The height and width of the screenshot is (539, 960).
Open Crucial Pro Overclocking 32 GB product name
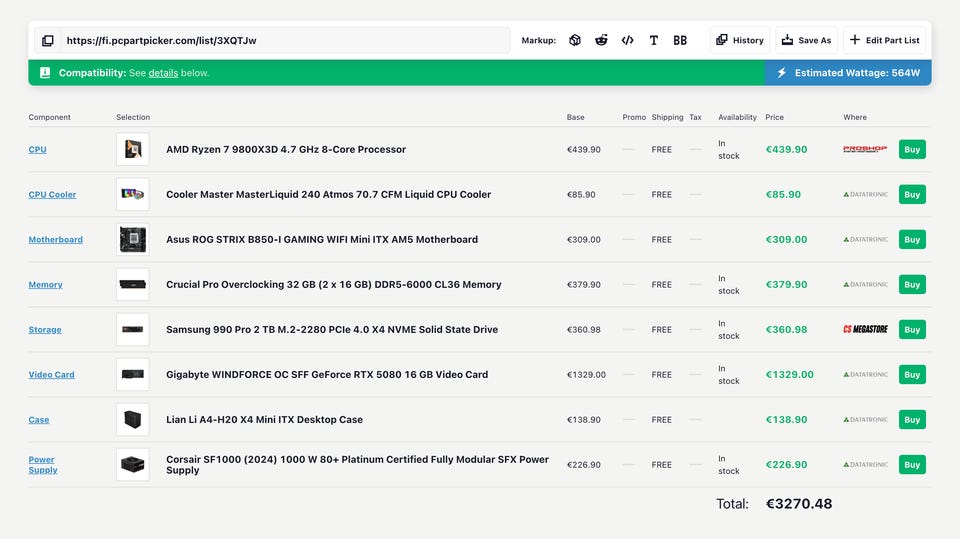334,285
